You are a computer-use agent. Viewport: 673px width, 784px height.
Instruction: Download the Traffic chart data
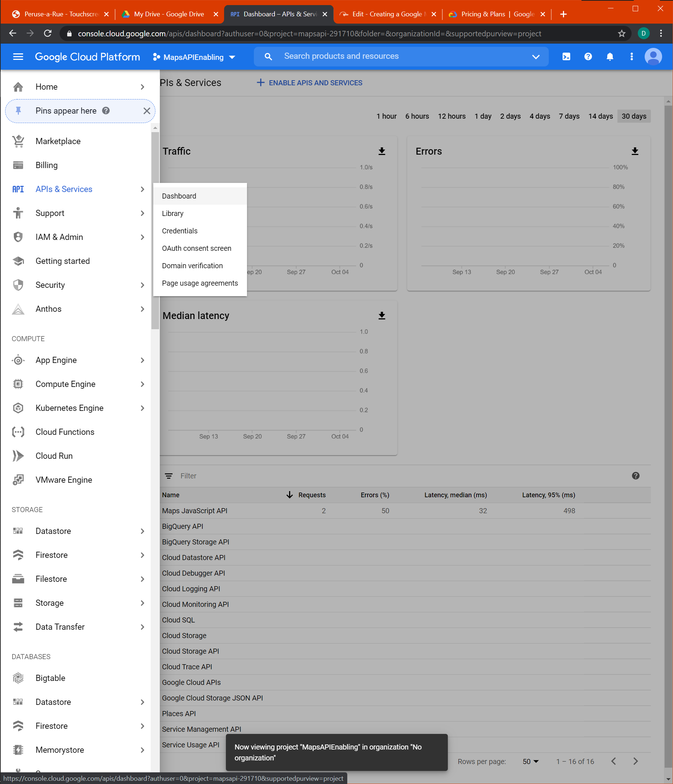pyautogui.click(x=382, y=151)
